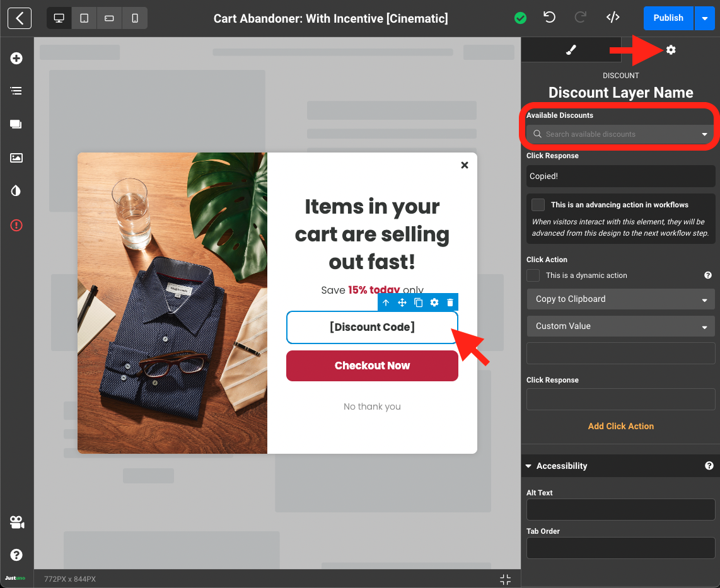The width and height of the screenshot is (720, 588).
Task: Switch to desktop device preview
Action: tap(59, 18)
